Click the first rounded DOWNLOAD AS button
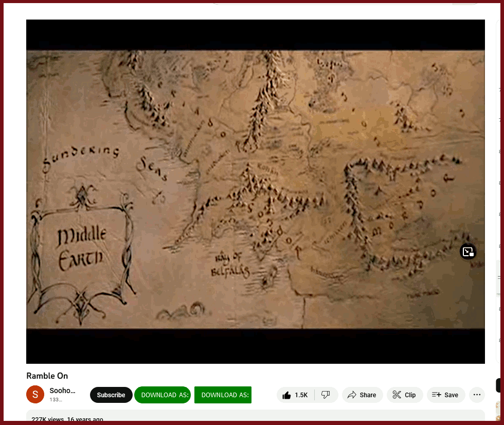The width and height of the screenshot is (504, 425). [x=163, y=395]
